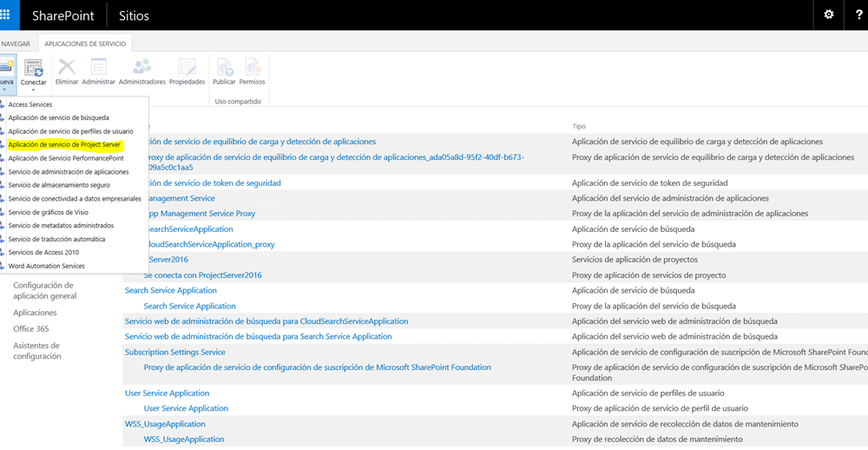Open the App Management Service Proxy link

pos(202,214)
